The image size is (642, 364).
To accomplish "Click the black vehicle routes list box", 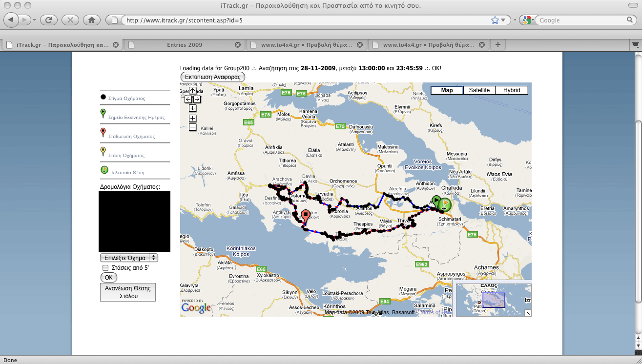I will pyautogui.click(x=134, y=222).
